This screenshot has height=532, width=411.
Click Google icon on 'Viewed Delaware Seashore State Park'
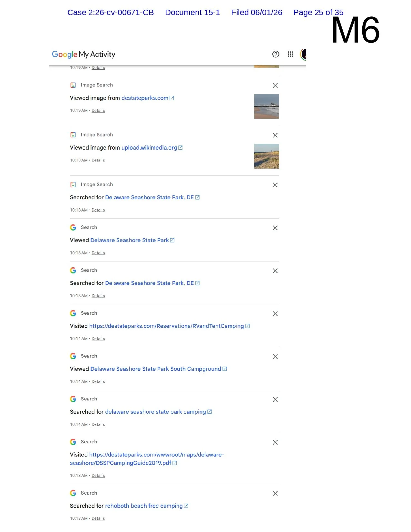(x=73, y=227)
